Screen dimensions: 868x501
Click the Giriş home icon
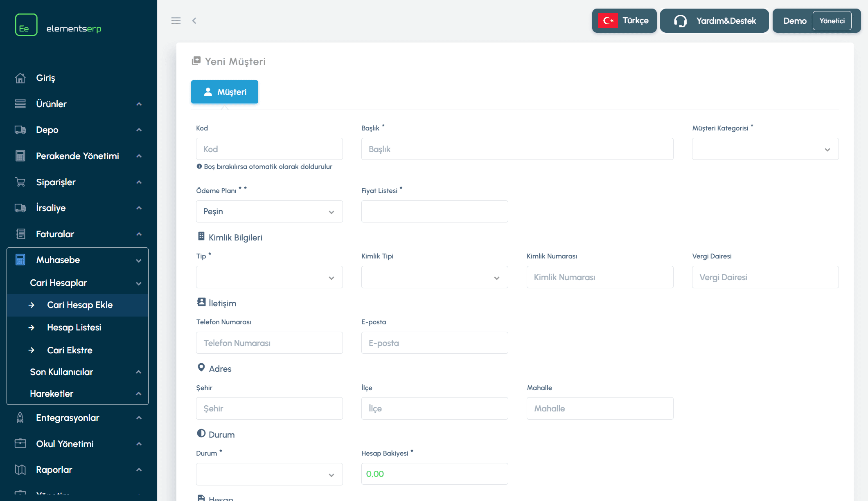click(x=20, y=78)
